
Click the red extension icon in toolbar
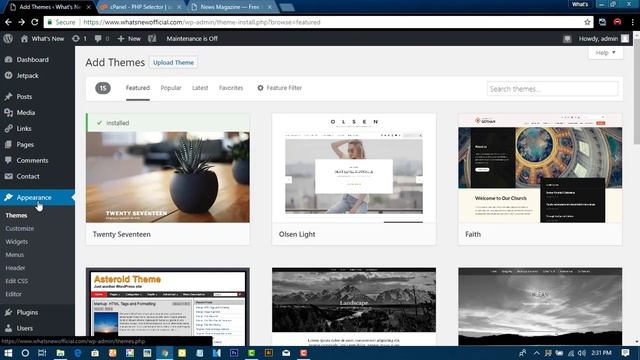click(x=618, y=22)
